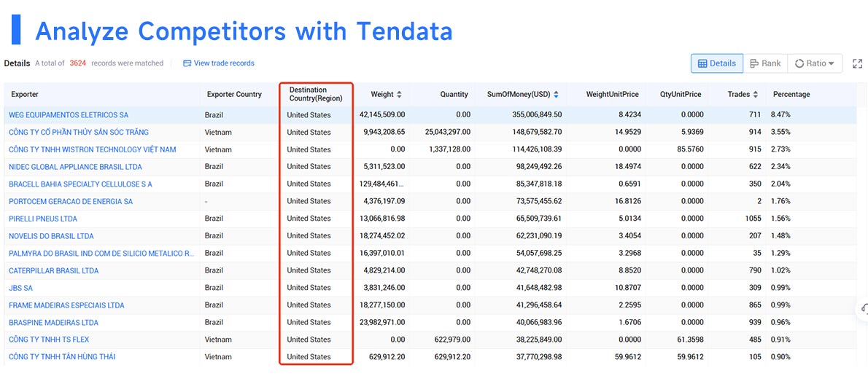Open PORTOCEM GERACAO DE ENERGIA SA

tap(71, 201)
